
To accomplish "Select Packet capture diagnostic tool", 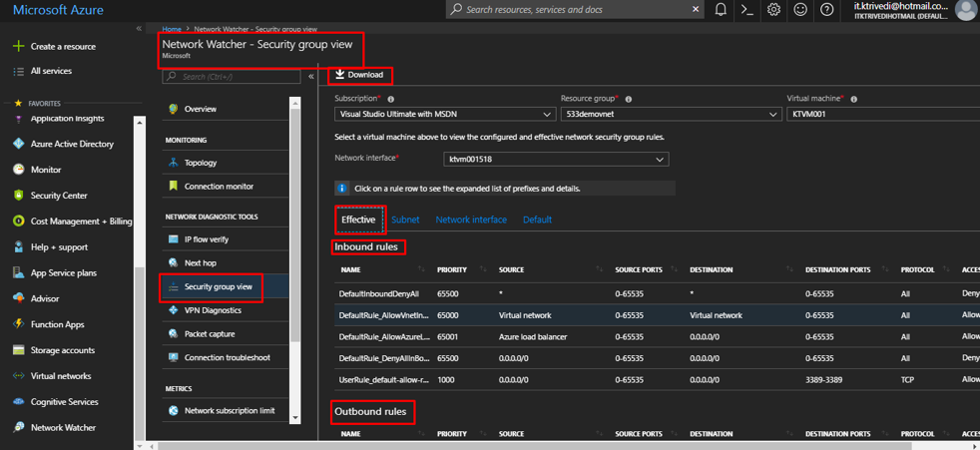I will point(212,334).
